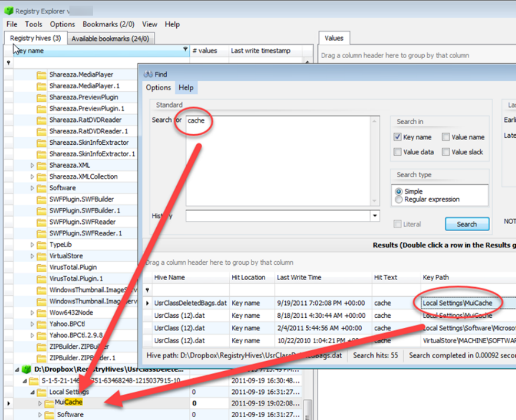Click the Yahoo.BPCtl.2.9.8 folder icon
516x420 pixels.
[42, 335]
